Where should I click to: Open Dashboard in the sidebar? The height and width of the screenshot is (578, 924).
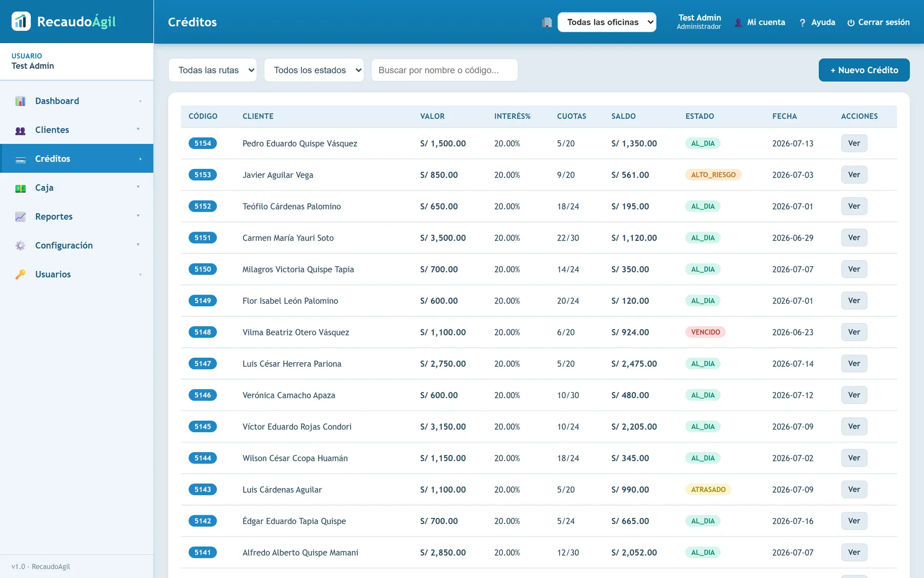76,101
